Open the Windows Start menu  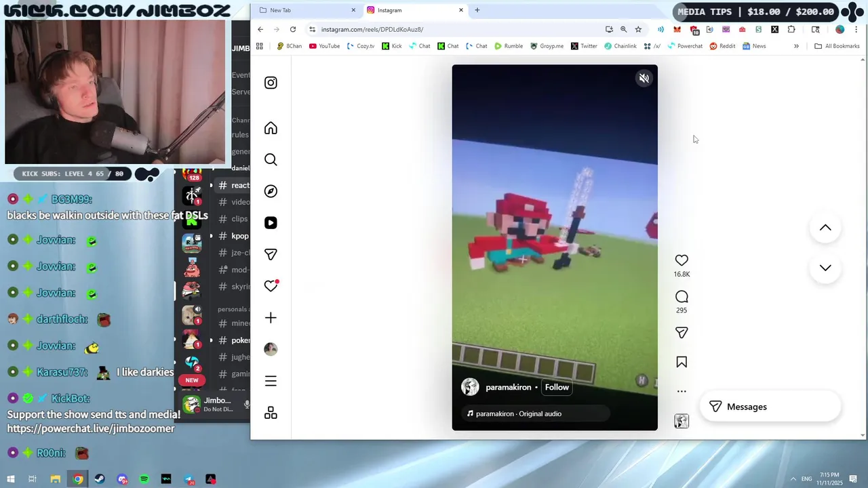click(x=10, y=479)
